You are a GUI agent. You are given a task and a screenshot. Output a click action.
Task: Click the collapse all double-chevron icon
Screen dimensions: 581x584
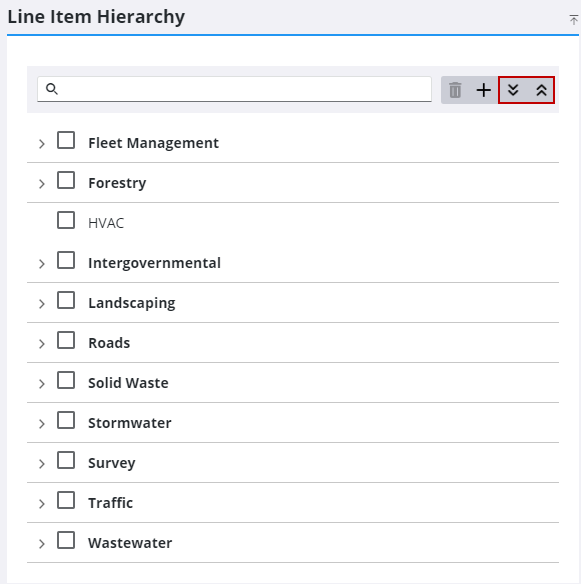click(541, 90)
